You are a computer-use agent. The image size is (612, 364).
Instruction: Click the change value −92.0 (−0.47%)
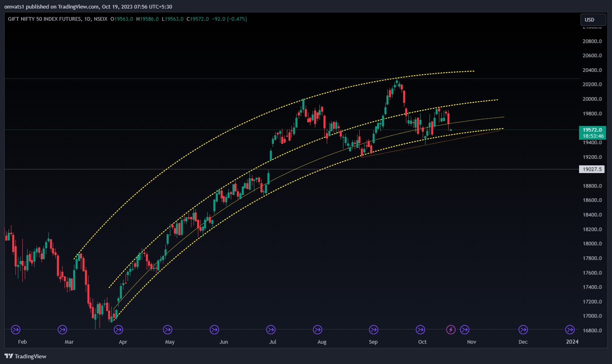(x=230, y=19)
